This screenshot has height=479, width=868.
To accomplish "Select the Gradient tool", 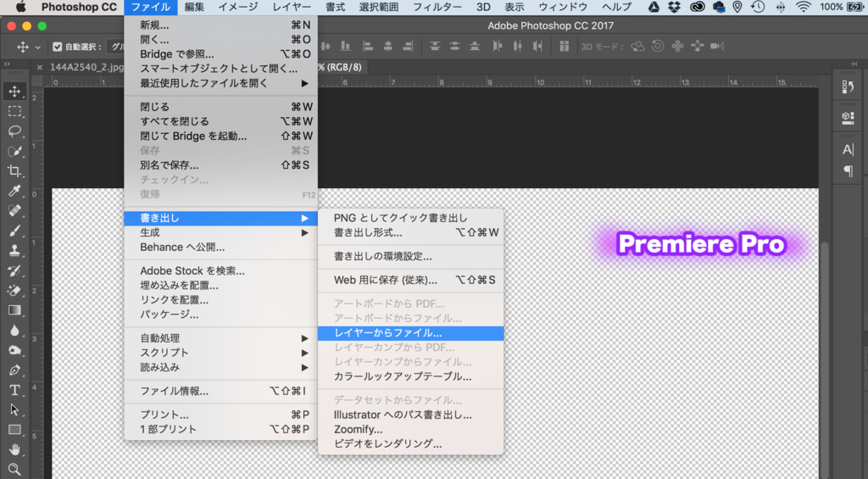I will pos(15,310).
